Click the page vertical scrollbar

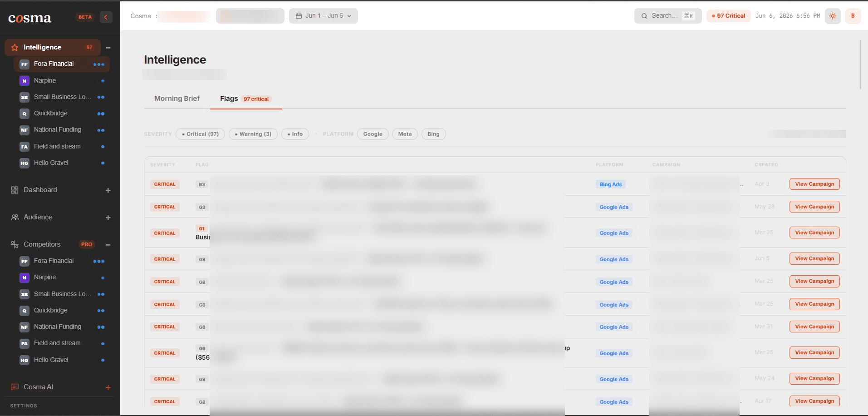860,64
